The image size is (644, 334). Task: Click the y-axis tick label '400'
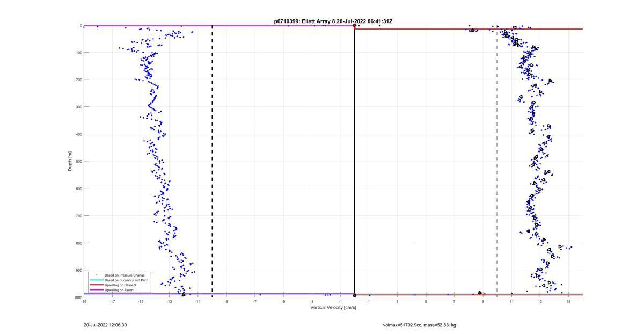click(x=78, y=134)
